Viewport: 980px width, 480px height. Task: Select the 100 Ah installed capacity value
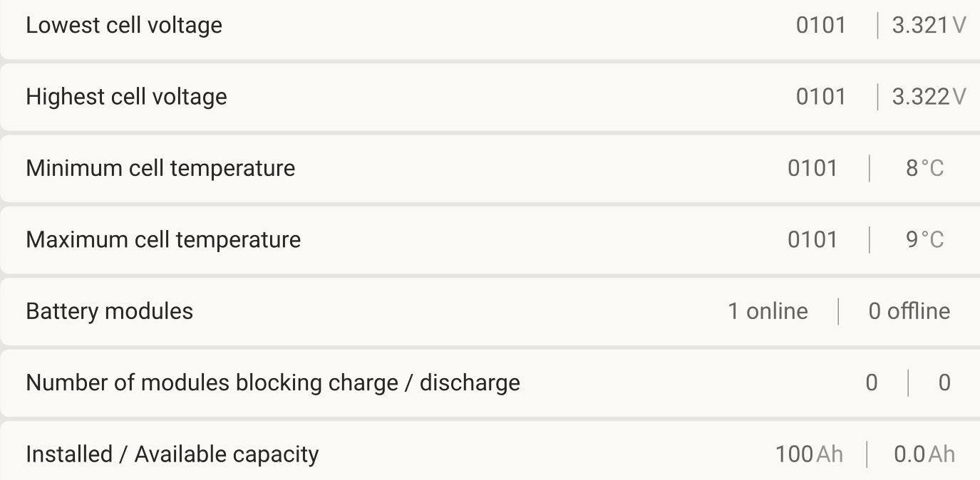coord(809,454)
